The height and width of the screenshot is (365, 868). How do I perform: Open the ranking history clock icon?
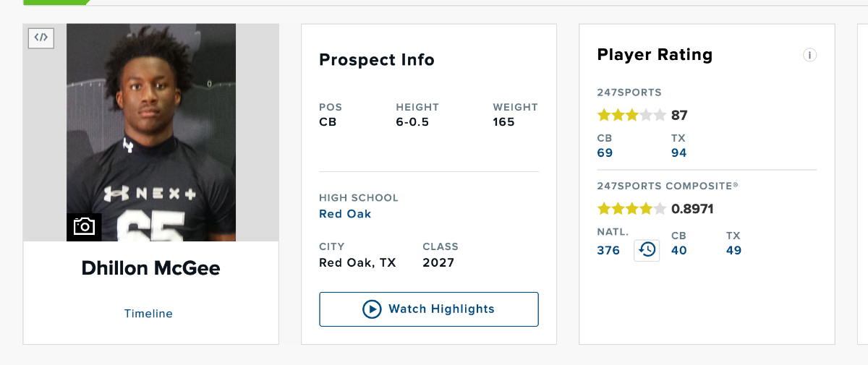pyautogui.click(x=647, y=250)
